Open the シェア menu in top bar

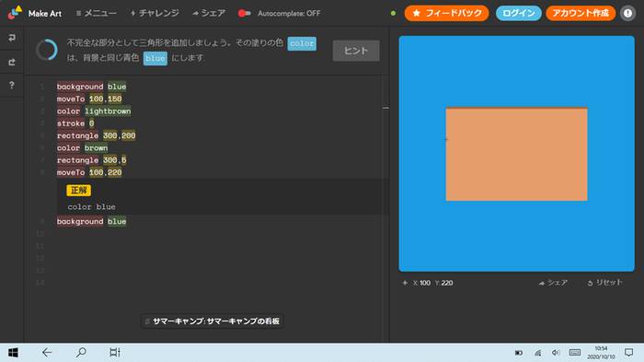point(209,13)
